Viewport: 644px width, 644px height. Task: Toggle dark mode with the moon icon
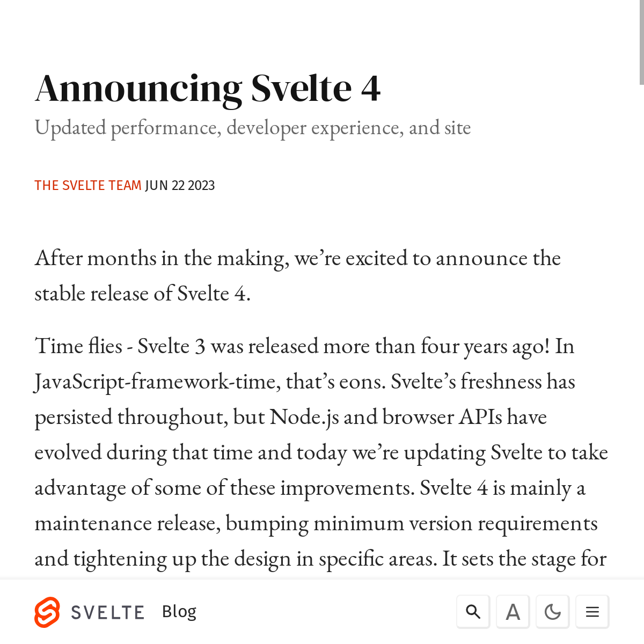(x=552, y=612)
